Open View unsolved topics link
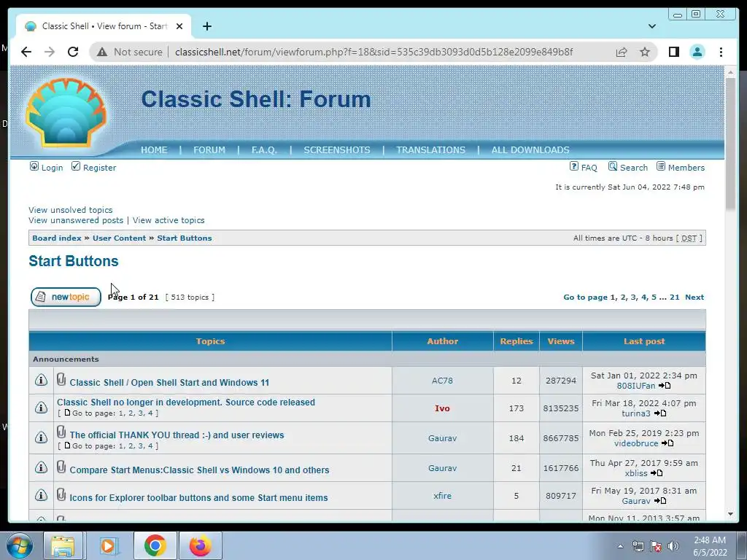The height and width of the screenshot is (560, 747). 71,210
